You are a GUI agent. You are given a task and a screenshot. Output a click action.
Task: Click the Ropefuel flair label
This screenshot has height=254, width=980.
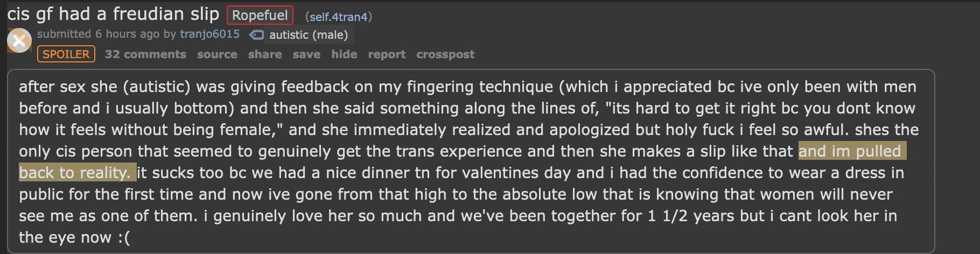[x=260, y=15]
